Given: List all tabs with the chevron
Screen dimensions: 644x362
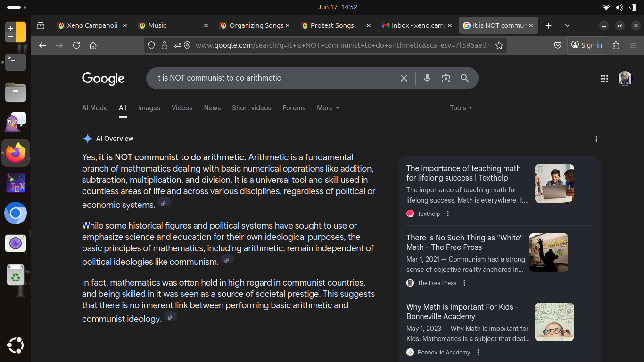Looking at the screenshot, I should [568, 25].
